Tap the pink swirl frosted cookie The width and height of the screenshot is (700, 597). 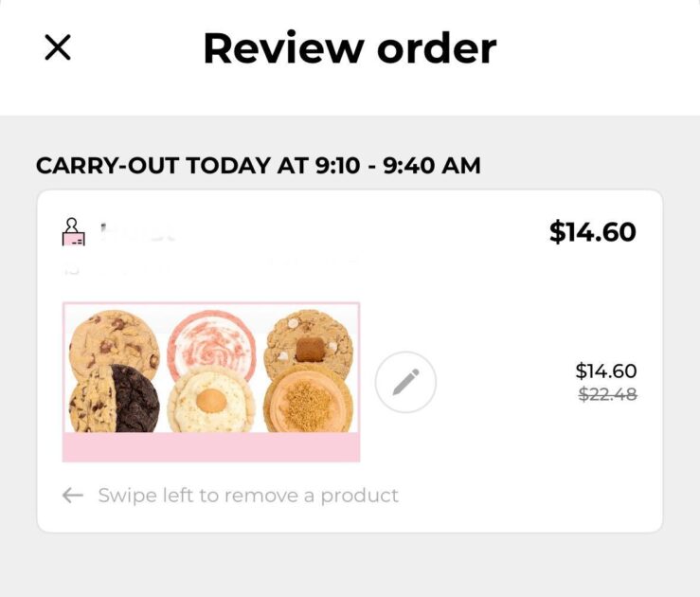click(210, 346)
